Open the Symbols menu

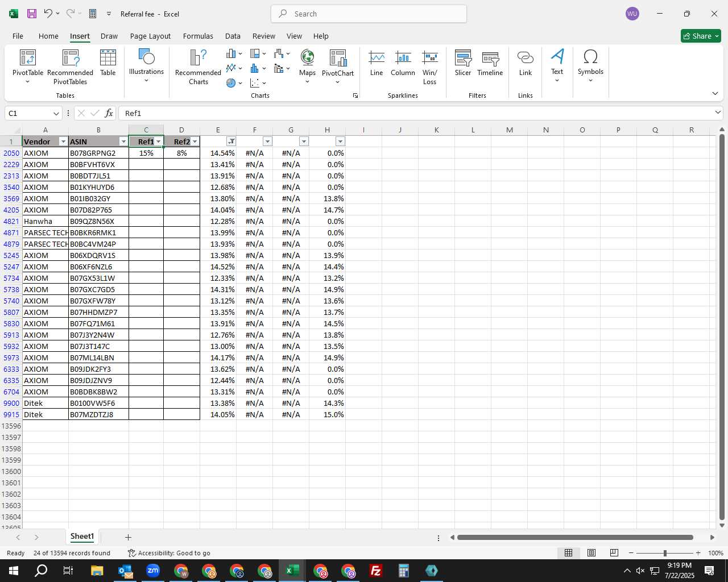coord(590,65)
